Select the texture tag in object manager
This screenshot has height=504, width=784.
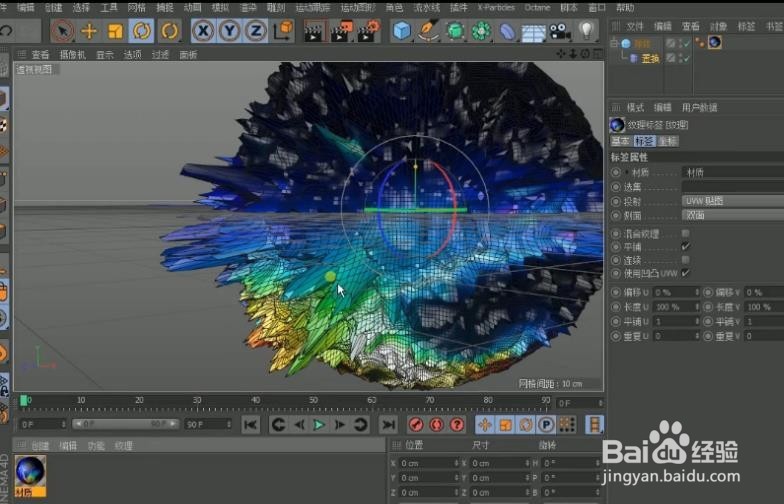pos(715,43)
